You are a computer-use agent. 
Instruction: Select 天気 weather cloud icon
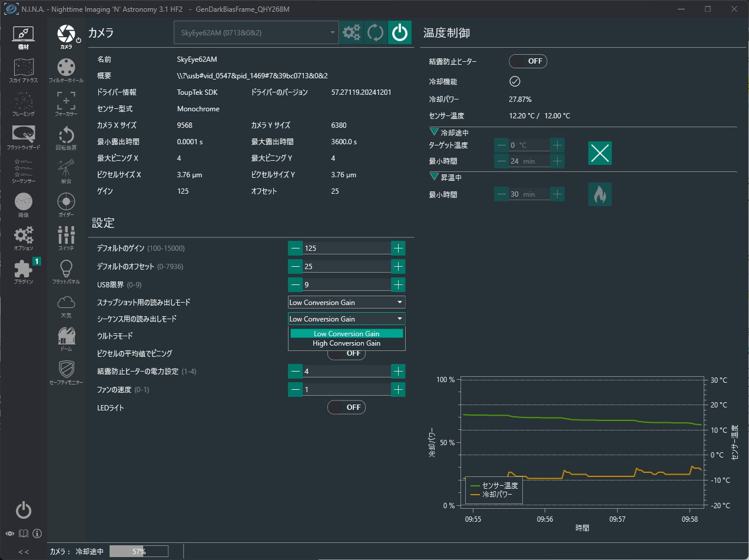pyautogui.click(x=66, y=306)
